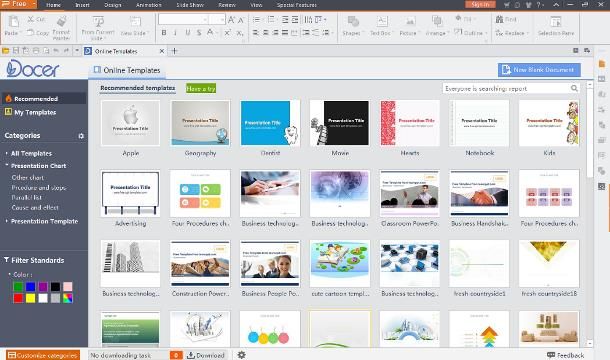Click the open folder icon in quick access bar
Image resolution: width=610 pixels, height=360 pixels.
click(x=5, y=51)
